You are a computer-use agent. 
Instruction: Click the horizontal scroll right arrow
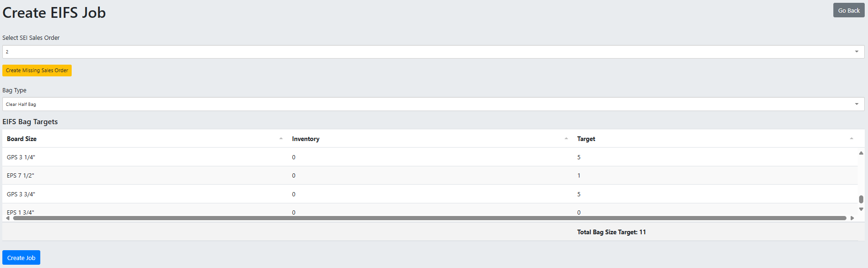852,218
